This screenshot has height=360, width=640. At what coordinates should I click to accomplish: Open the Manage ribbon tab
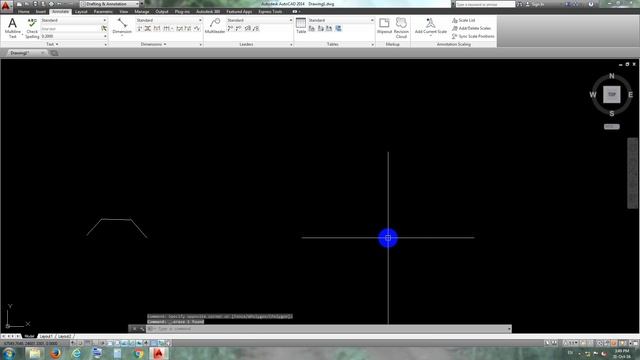142,11
